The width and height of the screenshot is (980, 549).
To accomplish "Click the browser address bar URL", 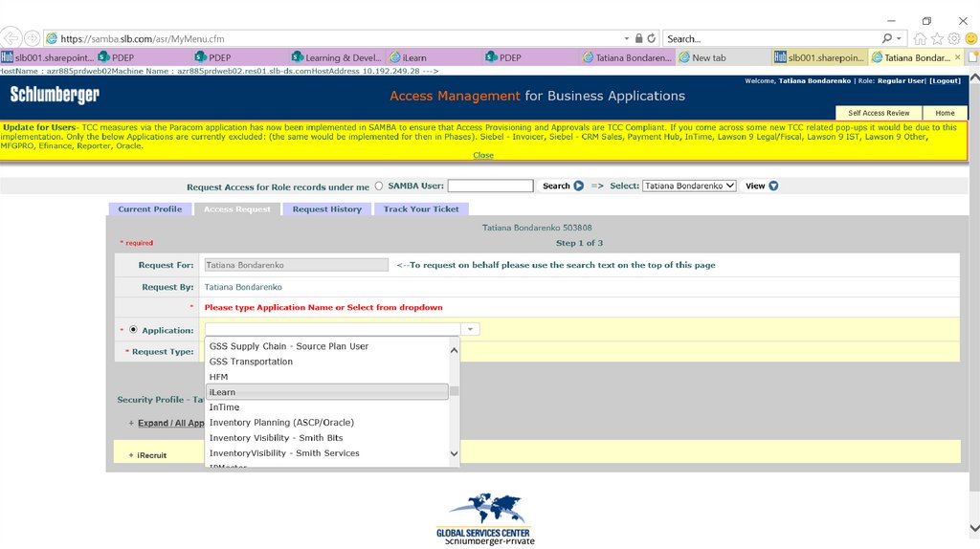I will (x=143, y=38).
